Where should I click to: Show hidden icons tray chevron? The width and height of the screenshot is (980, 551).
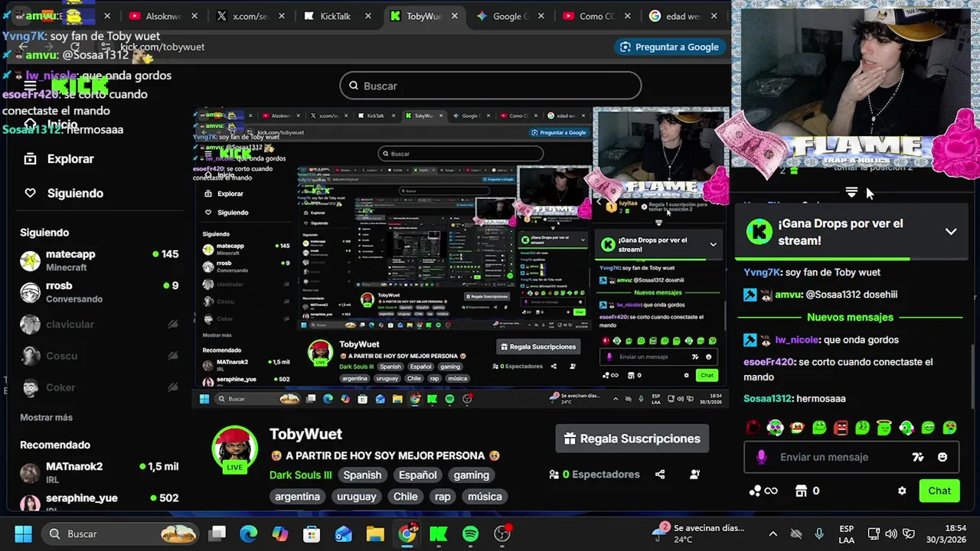(773, 533)
